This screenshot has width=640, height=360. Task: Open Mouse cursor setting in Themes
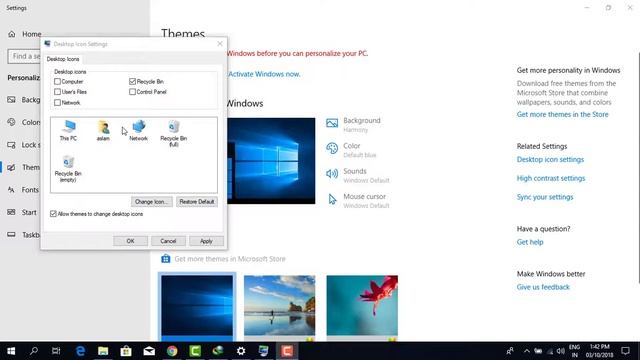pyautogui.click(x=358, y=200)
